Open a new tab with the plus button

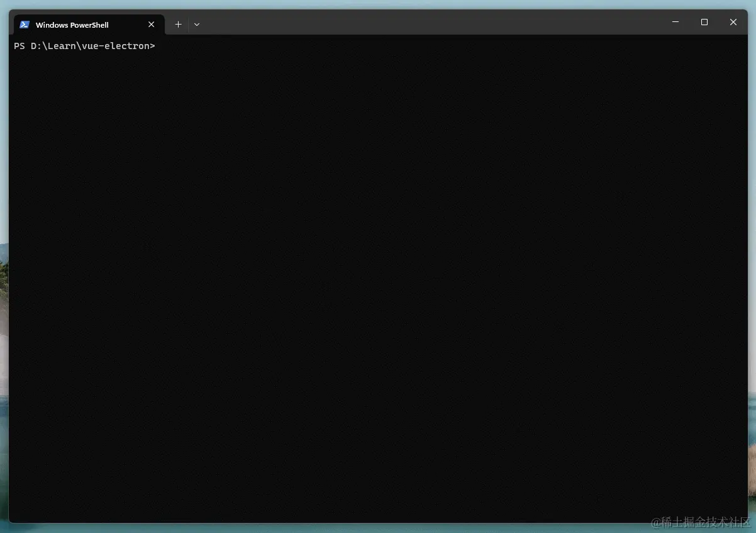(178, 24)
